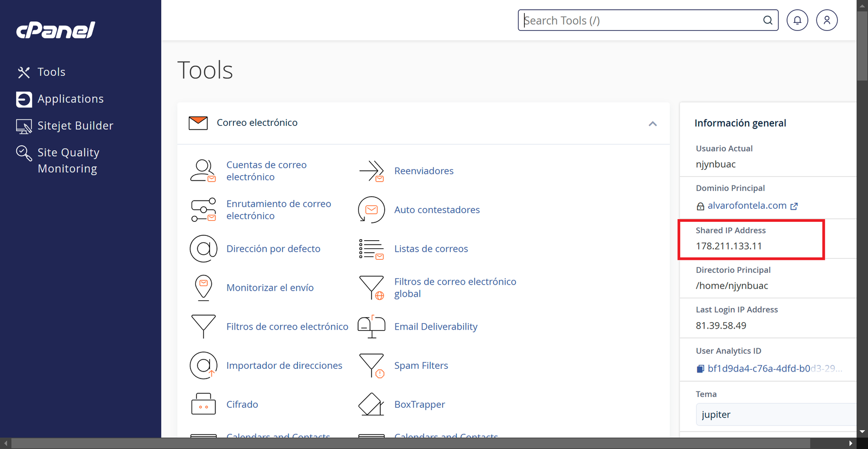Image resolution: width=868 pixels, height=449 pixels.
Task: Click the Shared IP Address 178.211.133.11
Action: pyautogui.click(x=729, y=246)
